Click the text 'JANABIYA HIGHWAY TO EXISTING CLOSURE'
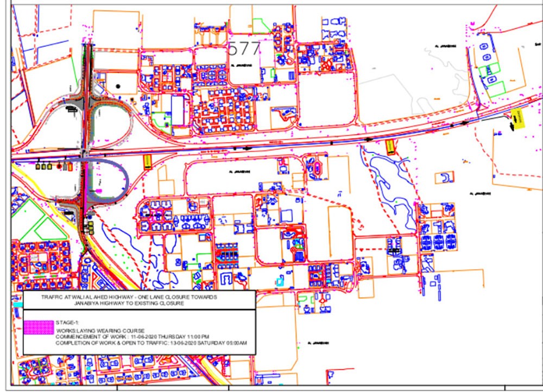Viewport: 543px width, 392px height. (x=129, y=304)
